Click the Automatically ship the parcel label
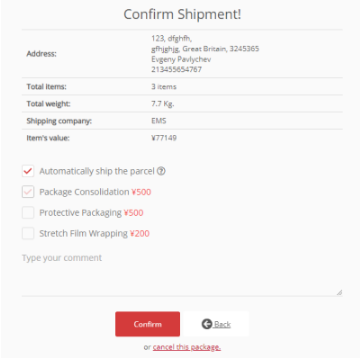 [97, 171]
